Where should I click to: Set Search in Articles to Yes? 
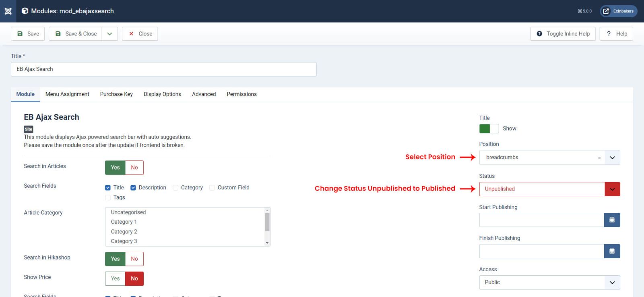115,168
